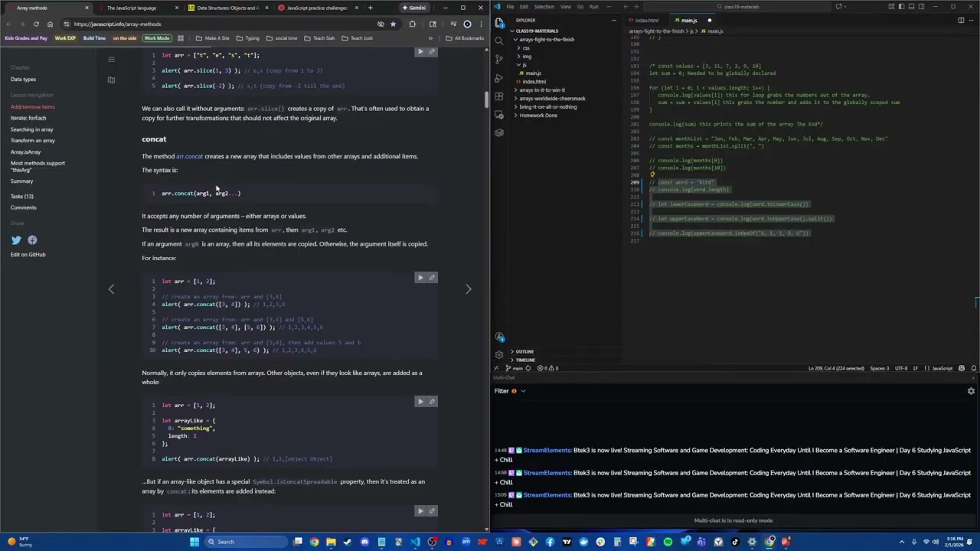Click arr.concat link in article

190,156
